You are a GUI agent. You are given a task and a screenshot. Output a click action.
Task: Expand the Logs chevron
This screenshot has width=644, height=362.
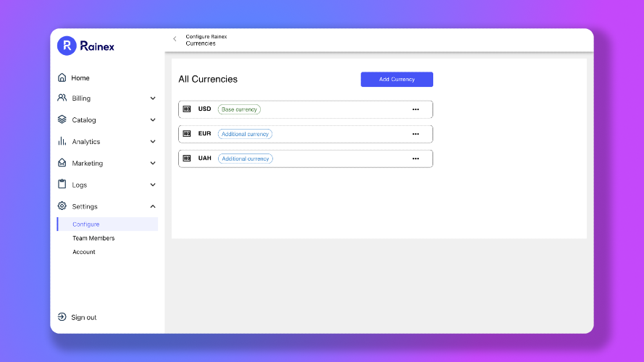pos(153,185)
